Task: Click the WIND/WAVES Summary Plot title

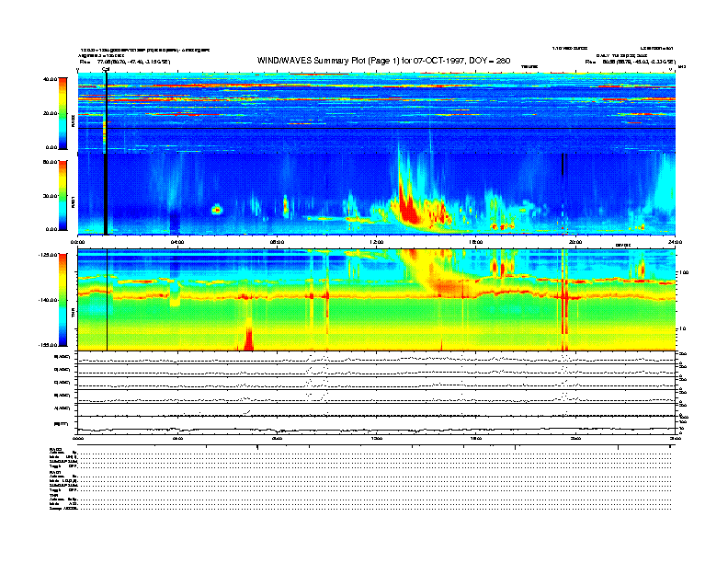Action: pos(383,61)
